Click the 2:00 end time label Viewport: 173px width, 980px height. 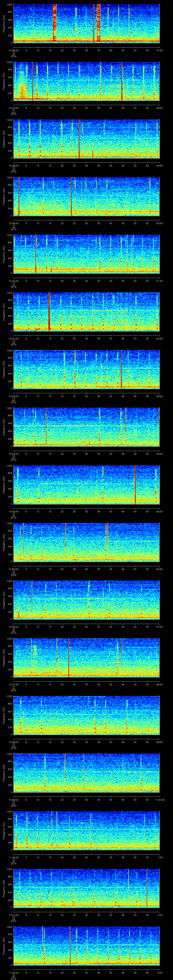[160, 915]
